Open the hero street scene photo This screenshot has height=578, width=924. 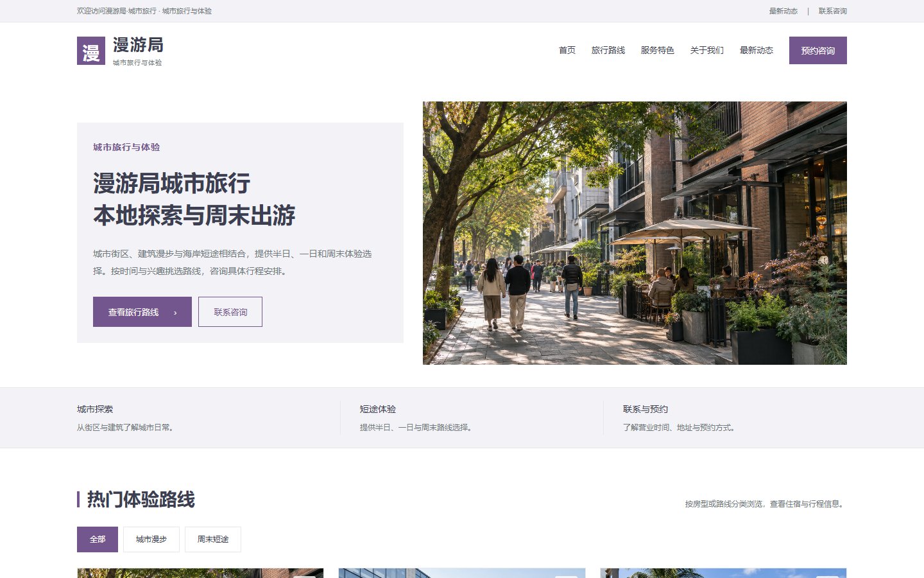pos(635,233)
